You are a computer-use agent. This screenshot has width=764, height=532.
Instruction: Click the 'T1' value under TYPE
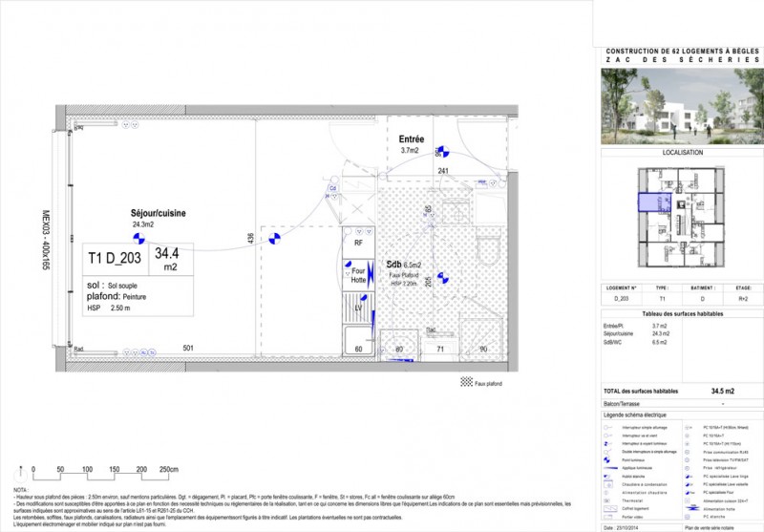click(x=662, y=299)
